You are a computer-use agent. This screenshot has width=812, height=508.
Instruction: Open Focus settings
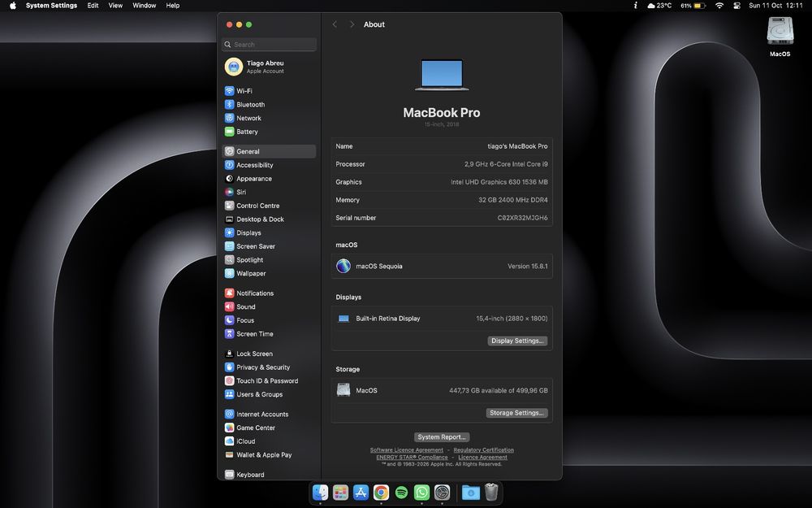(x=269, y=320)
